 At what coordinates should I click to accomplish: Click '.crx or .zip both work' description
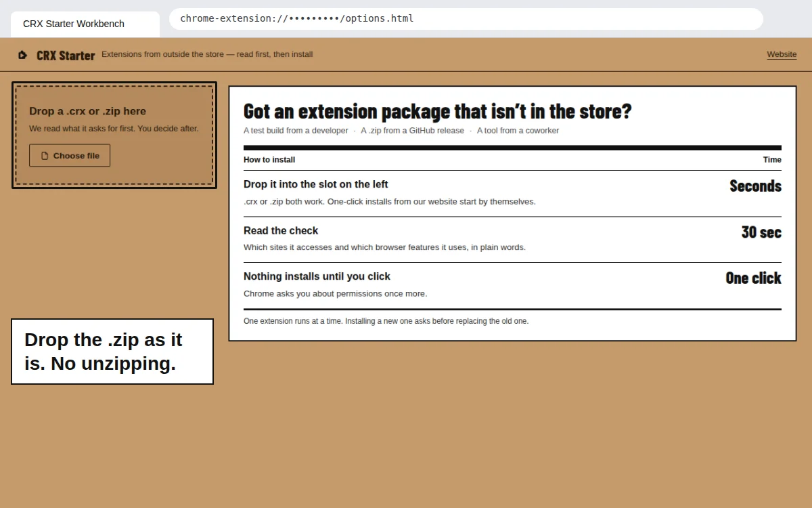pos(389,201)
